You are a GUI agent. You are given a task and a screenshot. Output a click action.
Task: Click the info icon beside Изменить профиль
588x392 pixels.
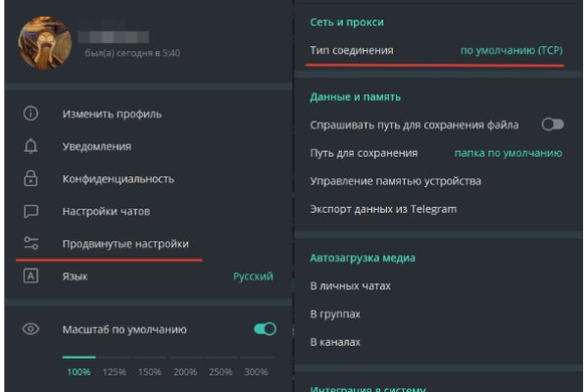(x=30, y=114)
